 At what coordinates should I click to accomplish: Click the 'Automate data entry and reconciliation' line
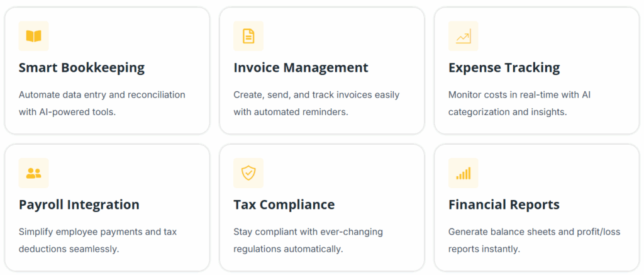pyautogui.click(x=102, y=95)
